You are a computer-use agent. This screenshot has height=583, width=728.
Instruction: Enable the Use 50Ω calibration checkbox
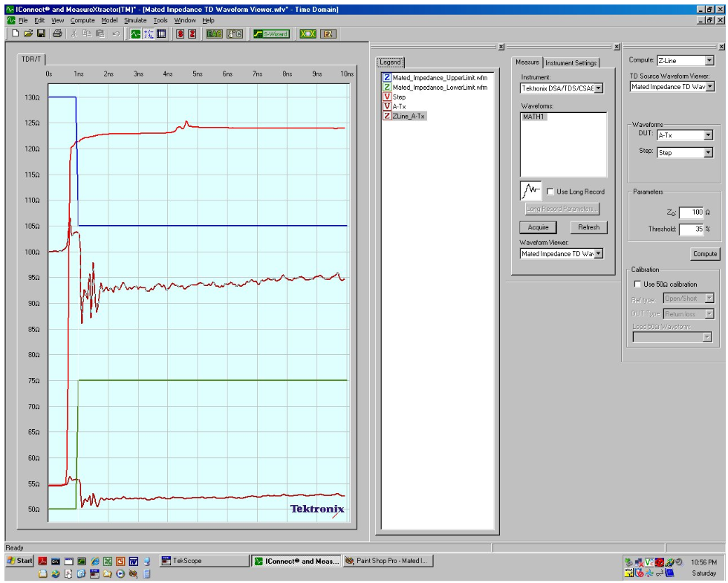[x=637, y=284]
